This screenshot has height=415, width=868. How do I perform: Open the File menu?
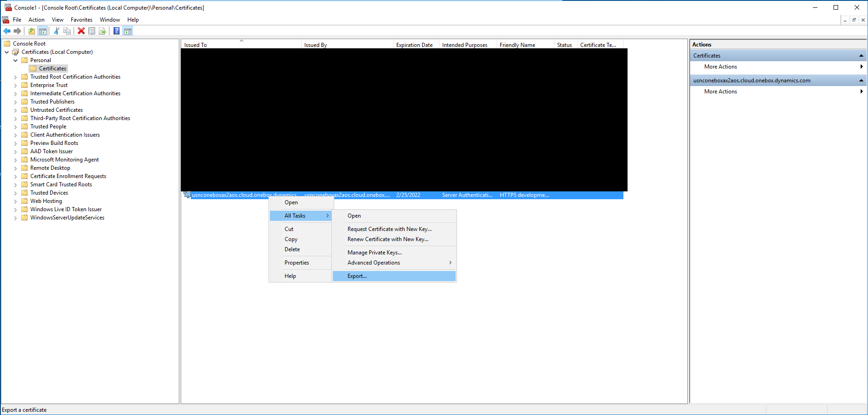pos(17,20)
